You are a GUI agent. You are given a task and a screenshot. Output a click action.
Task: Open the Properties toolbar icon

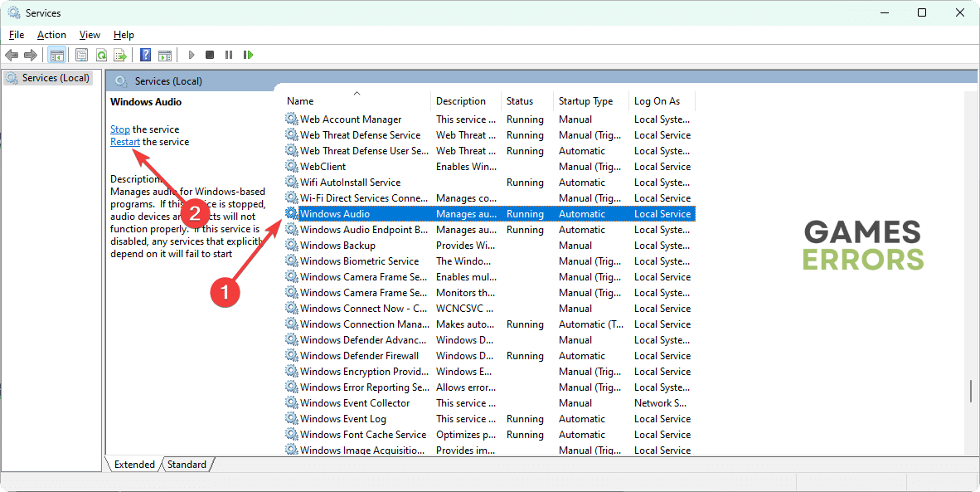[81, 55]
